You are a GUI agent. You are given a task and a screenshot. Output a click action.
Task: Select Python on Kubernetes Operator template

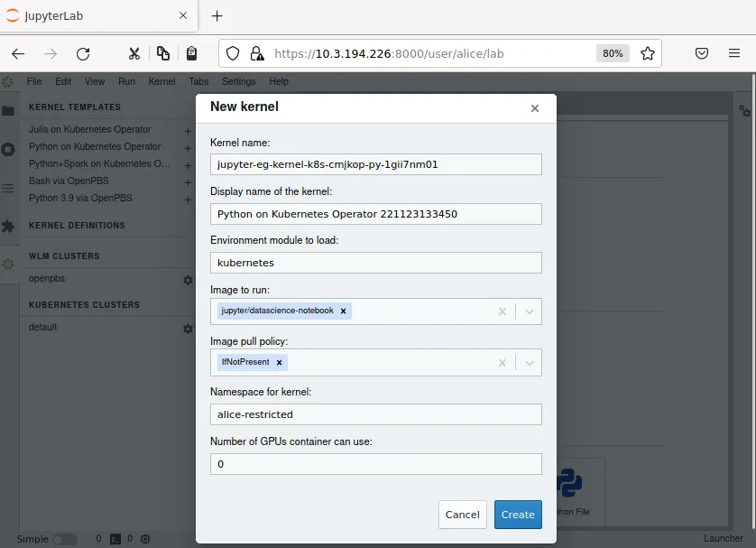tap(95, 146)
